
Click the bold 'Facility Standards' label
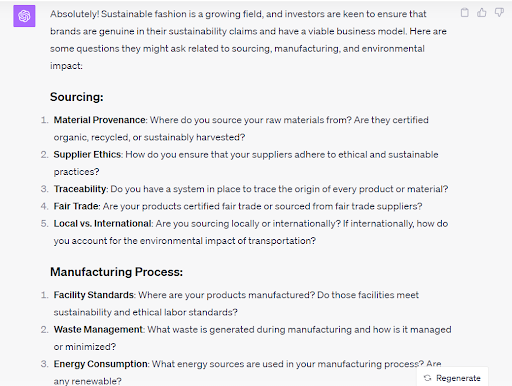tap(94, 295)
